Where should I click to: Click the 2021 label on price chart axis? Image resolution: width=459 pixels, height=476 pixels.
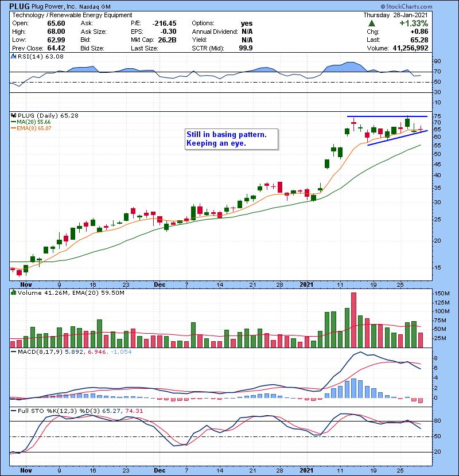pyautogui.click(x=306, y=284)
